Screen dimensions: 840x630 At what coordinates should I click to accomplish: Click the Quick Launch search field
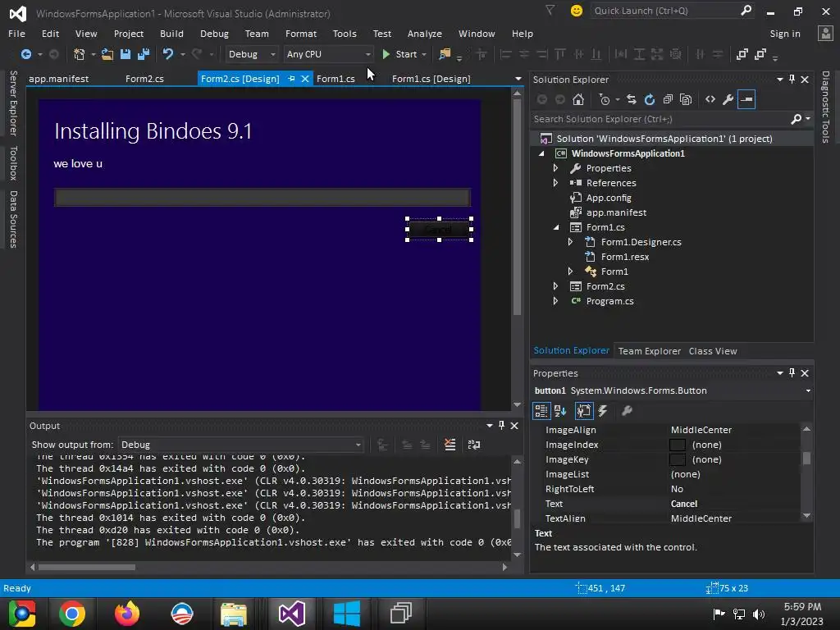(664, 11)
